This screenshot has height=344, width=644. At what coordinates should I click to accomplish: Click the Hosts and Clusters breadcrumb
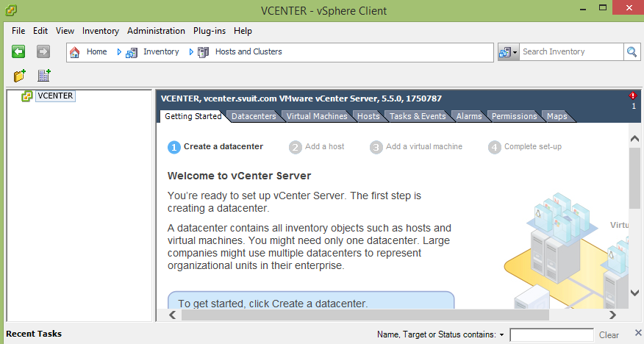pyautogui.click(x=248, y=52)
